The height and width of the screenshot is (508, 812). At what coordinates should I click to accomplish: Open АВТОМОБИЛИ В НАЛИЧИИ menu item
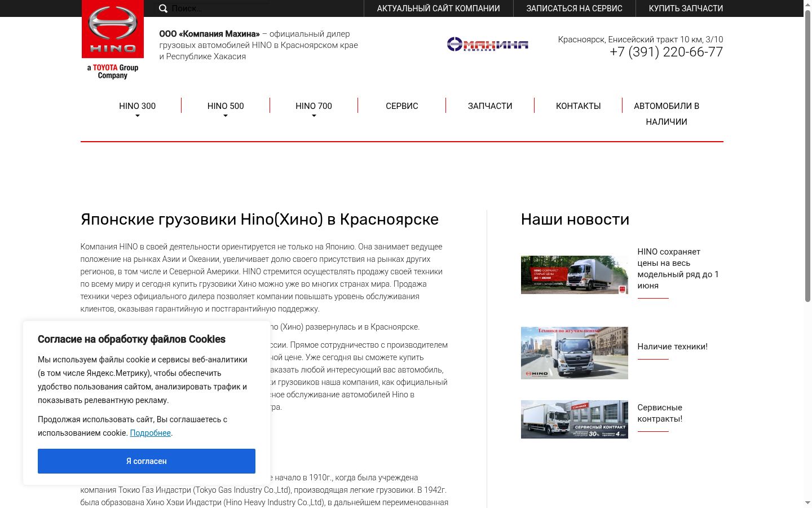tap(667, 114)
